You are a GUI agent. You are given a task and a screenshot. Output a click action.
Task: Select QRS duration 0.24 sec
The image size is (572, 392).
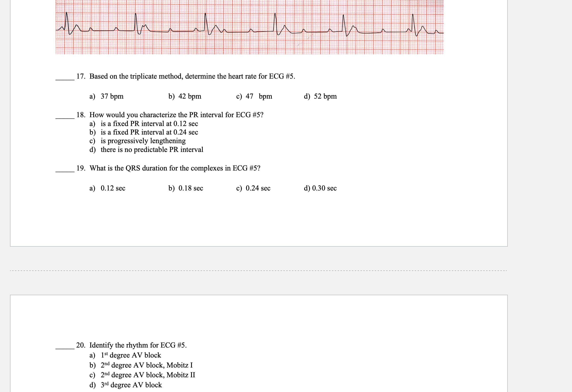[253, 188]
